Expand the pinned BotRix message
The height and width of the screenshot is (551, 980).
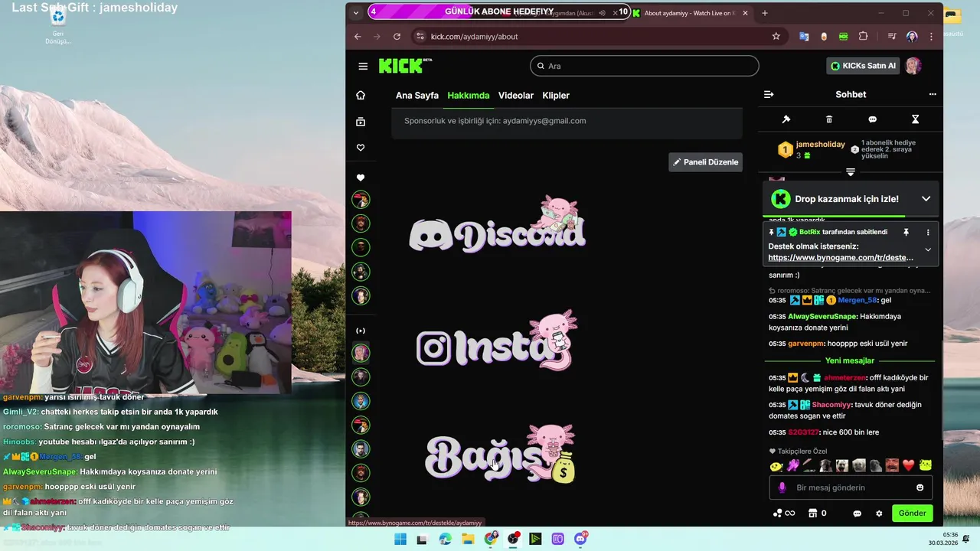(928, 249)
